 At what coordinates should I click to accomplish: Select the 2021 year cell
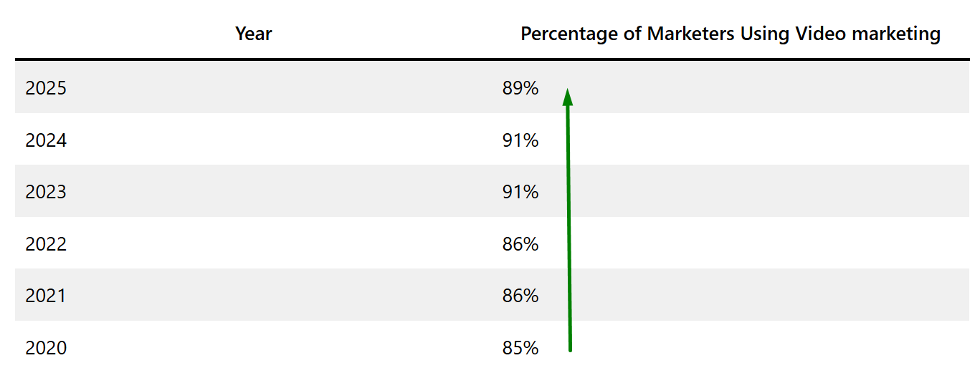point(46,296)
